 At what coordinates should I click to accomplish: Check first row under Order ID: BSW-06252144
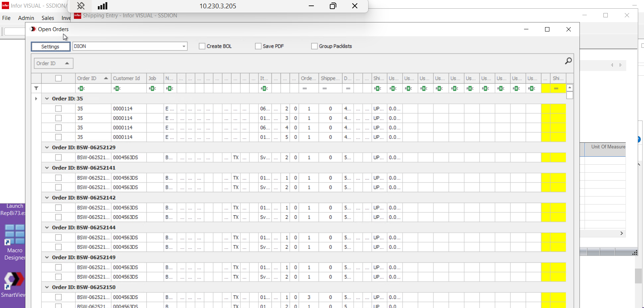[x=58, y=237]
